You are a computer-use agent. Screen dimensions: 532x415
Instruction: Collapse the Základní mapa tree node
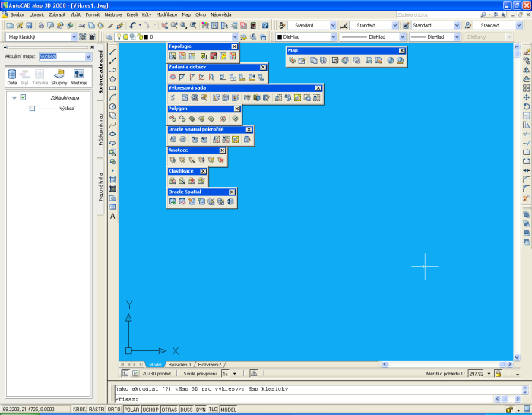[x=14, y=98]
